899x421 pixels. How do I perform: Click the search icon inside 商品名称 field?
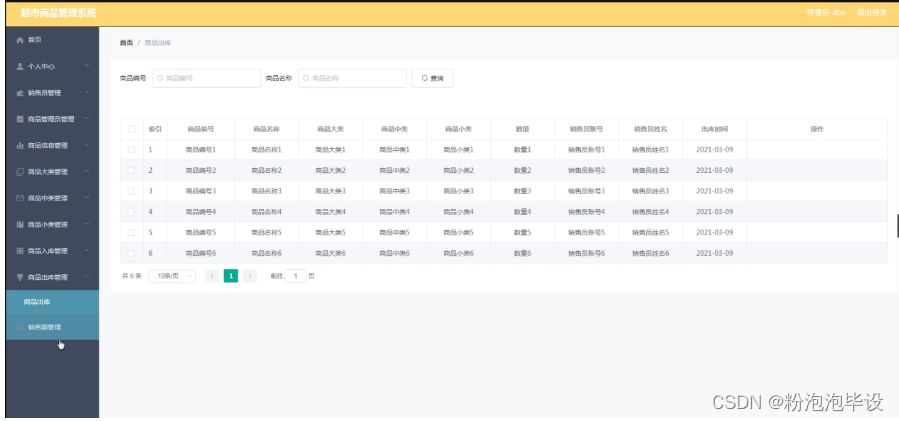click(306, 79)
